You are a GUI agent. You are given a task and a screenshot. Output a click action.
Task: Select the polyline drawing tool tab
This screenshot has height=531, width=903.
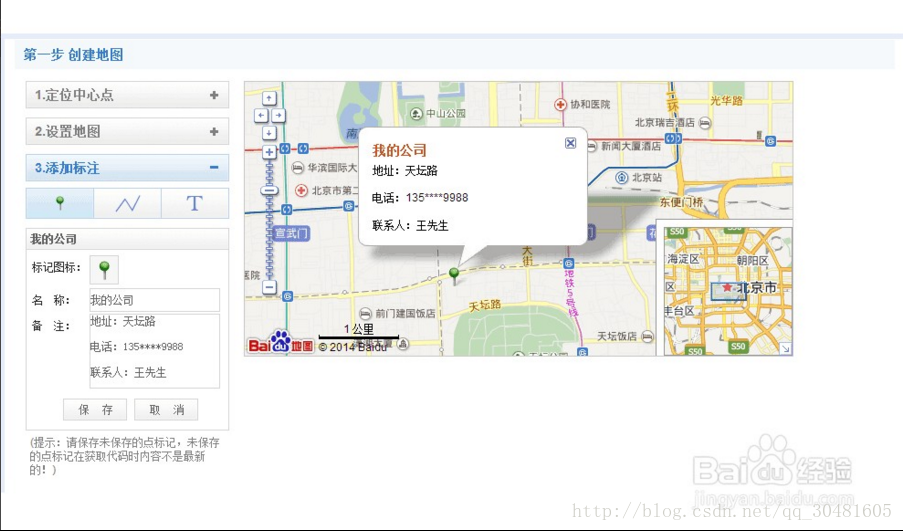127,203
